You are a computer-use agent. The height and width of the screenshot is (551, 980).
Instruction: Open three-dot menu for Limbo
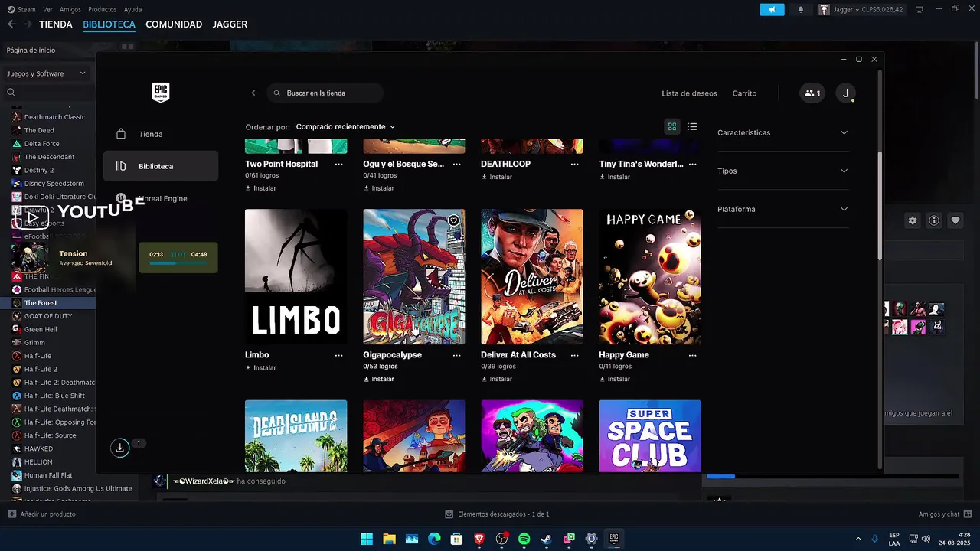(339, 355)
